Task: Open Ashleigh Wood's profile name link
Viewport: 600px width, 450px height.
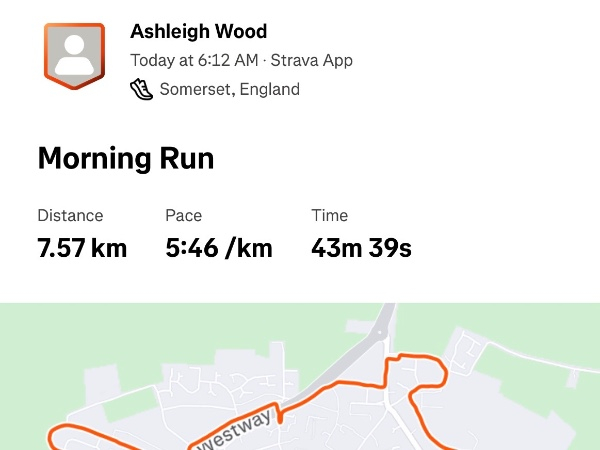Action: (198, 32)
